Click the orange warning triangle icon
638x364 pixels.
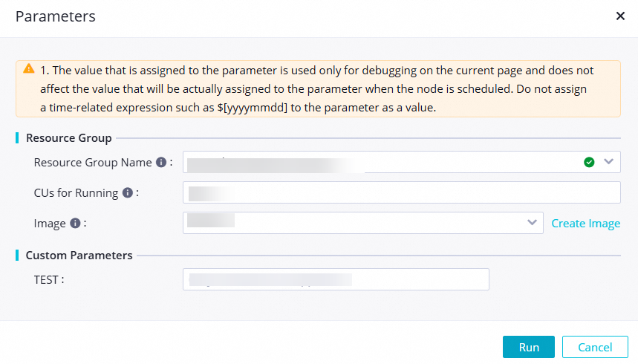29,68
